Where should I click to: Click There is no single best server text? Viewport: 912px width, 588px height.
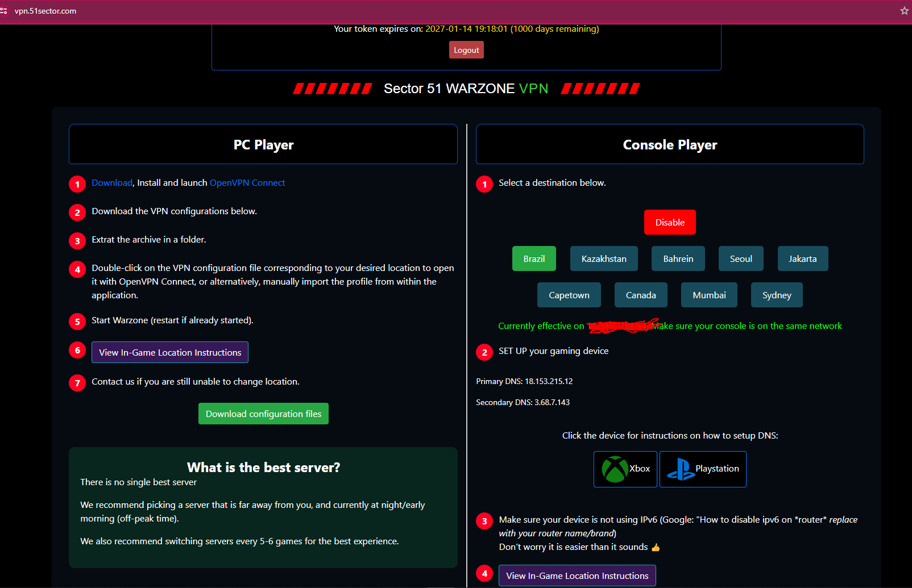coord(138,482)
